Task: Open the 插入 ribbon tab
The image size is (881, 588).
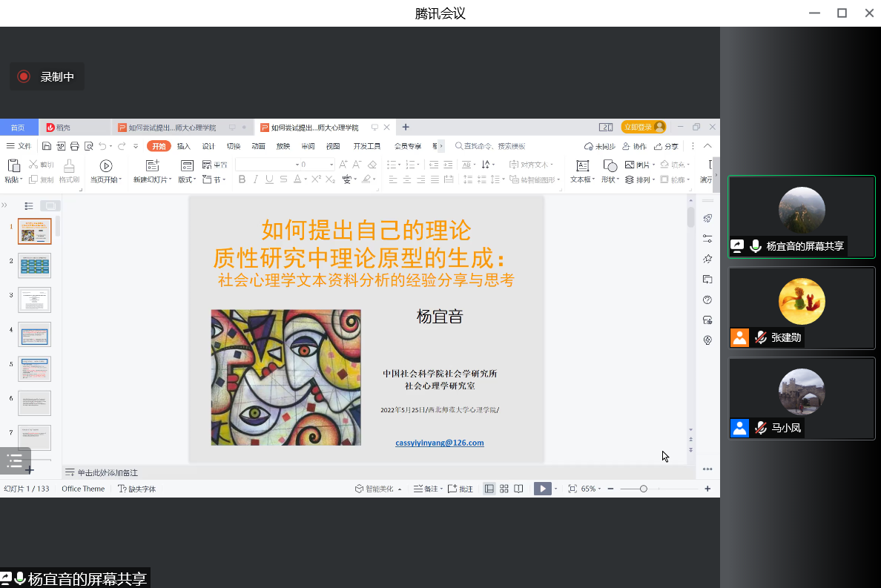Action: 183,146
